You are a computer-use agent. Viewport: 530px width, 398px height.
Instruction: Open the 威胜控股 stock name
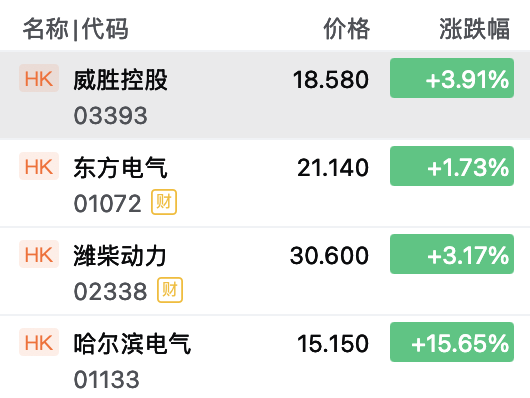click(121, 80)
